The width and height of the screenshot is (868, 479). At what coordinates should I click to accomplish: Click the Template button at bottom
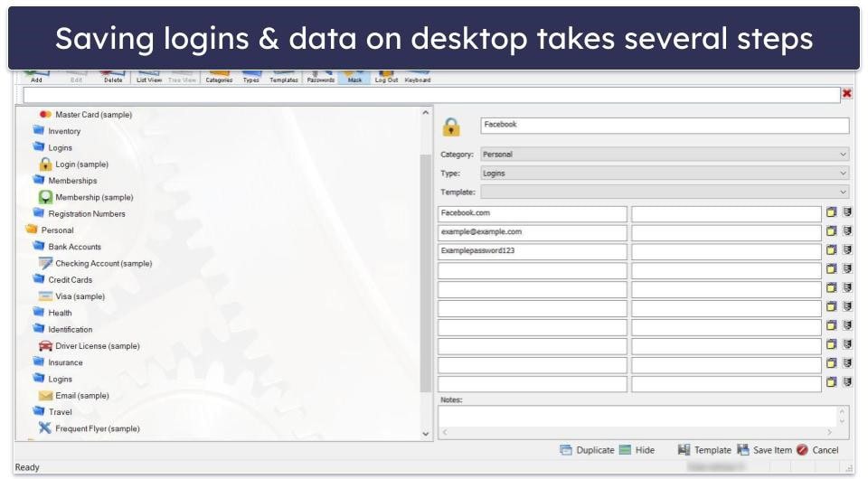(x=704, y=450)
